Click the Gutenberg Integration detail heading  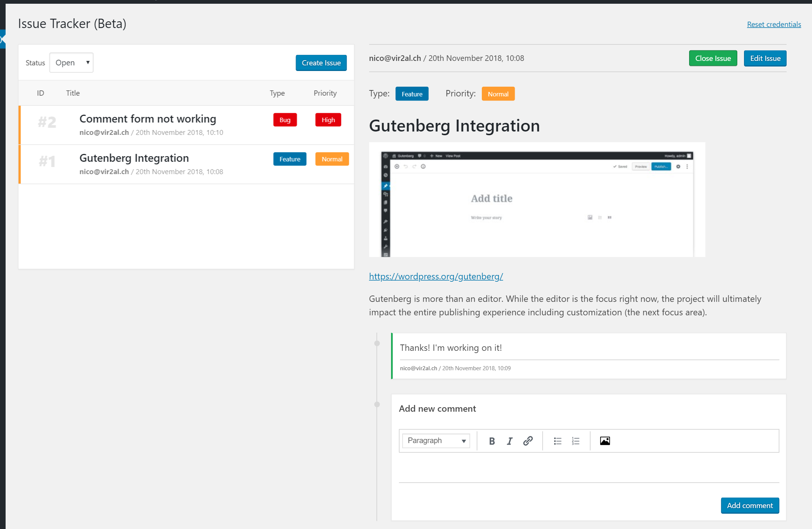tap(455, 126)
